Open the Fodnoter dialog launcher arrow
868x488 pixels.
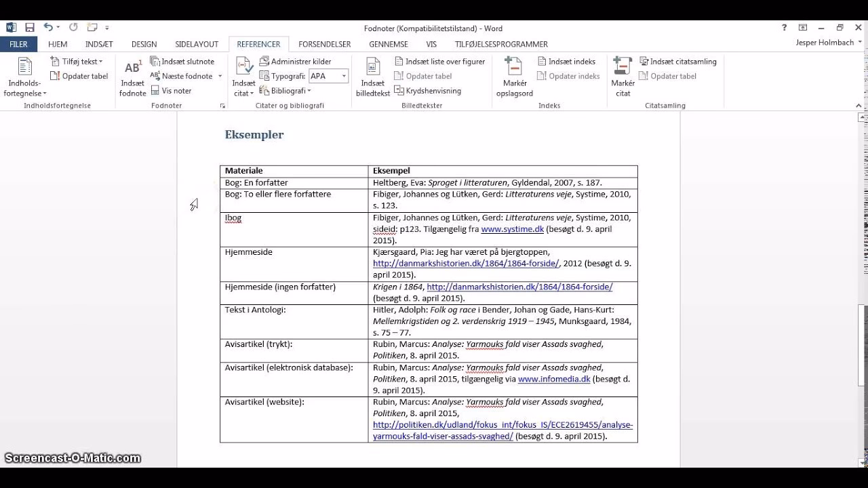222,106
